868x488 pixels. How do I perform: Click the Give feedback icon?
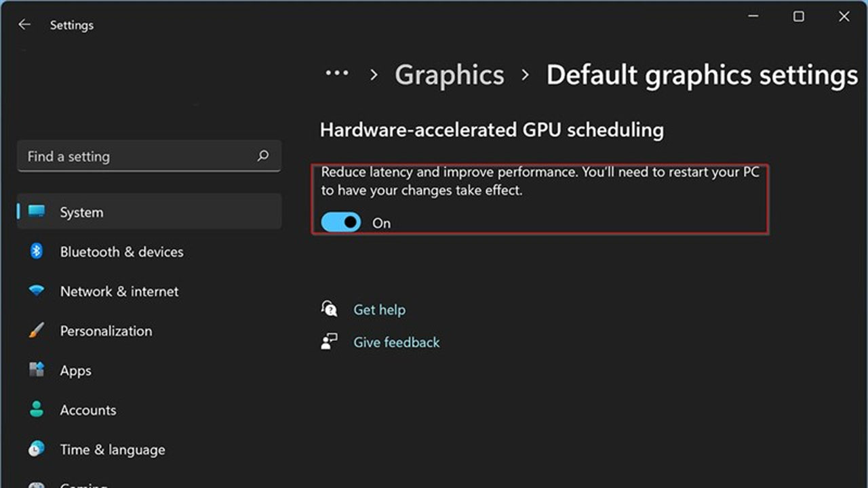click(330, 341)
